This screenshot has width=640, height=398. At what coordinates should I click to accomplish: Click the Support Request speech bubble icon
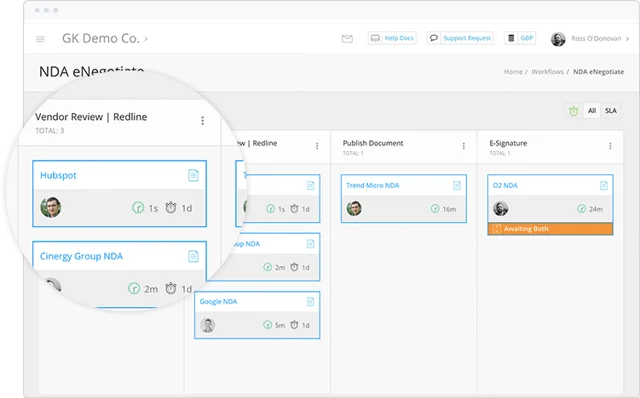coord(434,38)
